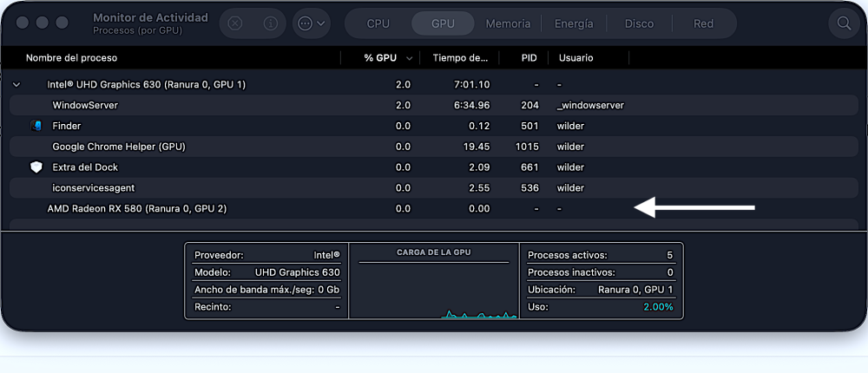868x373 pixels.
Task: Click the 7:01.10 GPU time value
Action: [471, 85]
